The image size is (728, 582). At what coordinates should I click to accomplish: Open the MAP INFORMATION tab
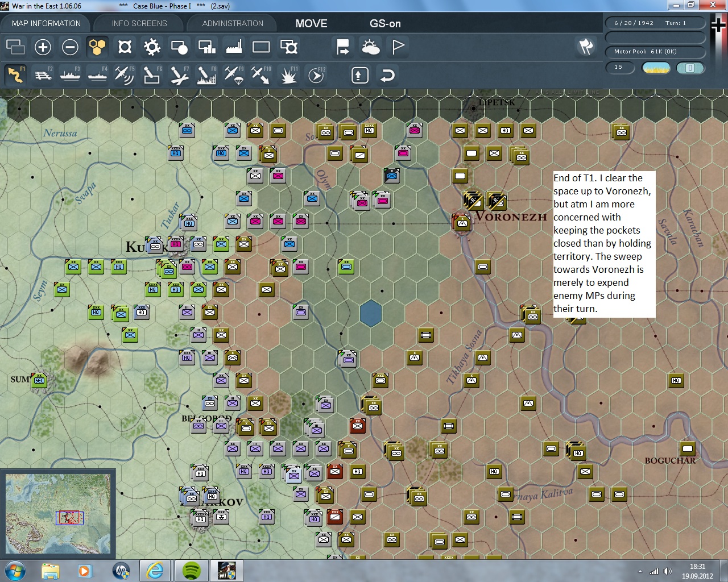pos(46,23)
